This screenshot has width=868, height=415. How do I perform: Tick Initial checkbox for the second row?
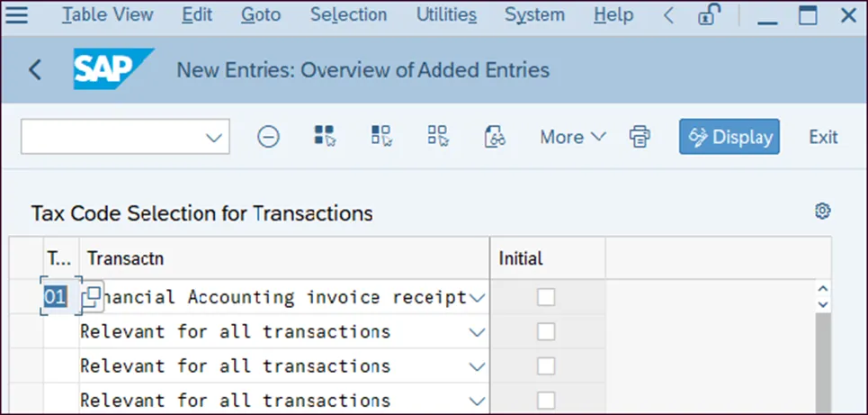tap(546, 331)
